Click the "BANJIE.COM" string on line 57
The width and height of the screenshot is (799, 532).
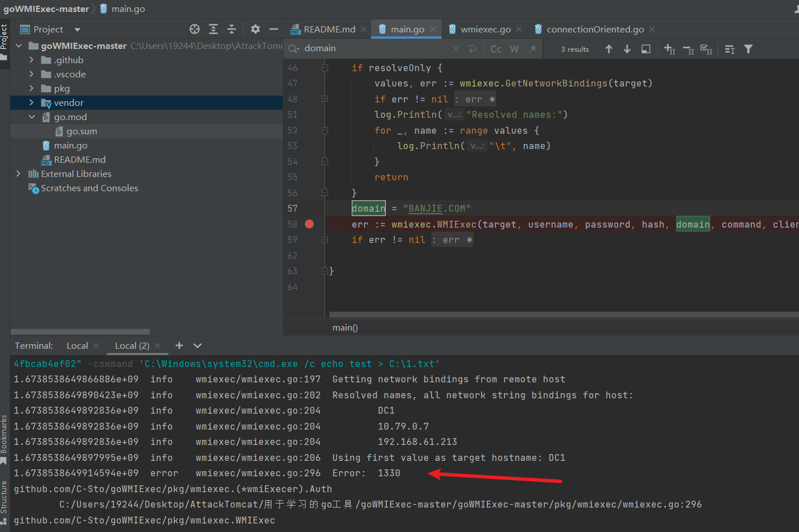tap(436, 209)
